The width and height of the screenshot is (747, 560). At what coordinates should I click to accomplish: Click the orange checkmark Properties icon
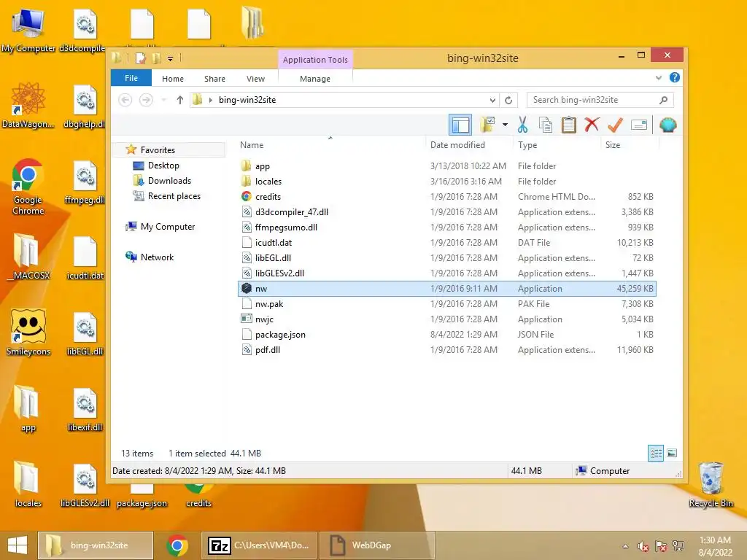[615, 125]
